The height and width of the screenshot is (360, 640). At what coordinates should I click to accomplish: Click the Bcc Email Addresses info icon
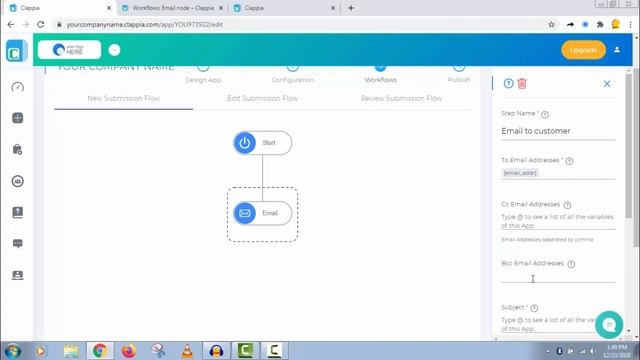pyautogui.click(x=571, y=264)
